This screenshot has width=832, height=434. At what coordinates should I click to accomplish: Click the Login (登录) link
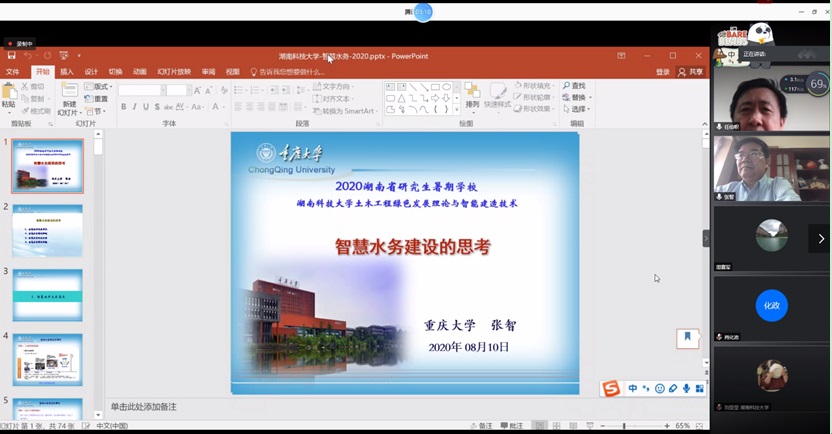pos(662,72)
